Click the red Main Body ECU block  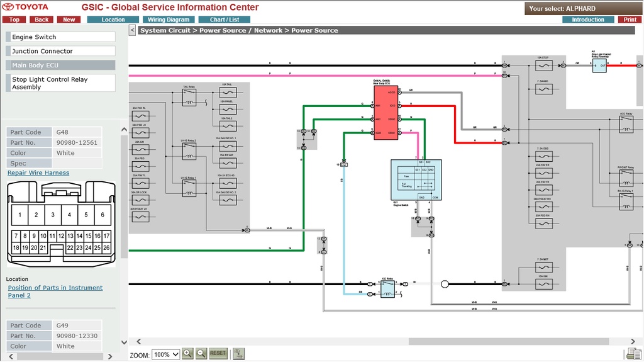(x=386, y=113)
